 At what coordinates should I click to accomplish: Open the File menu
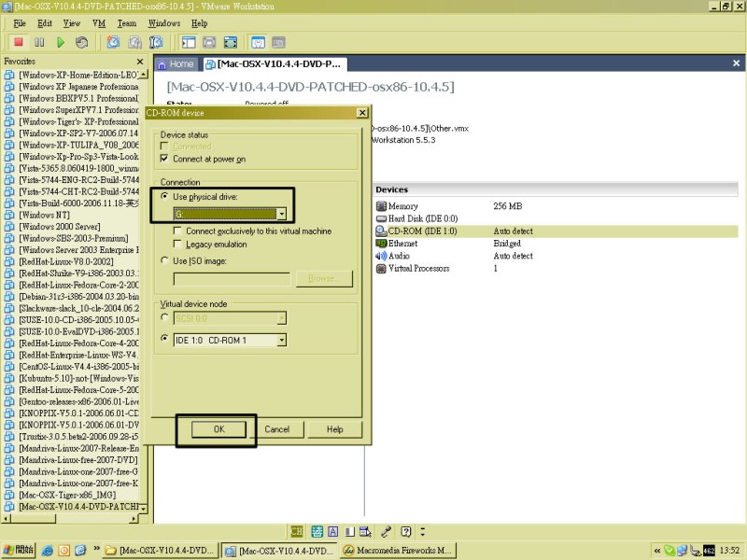coord(20,23)
